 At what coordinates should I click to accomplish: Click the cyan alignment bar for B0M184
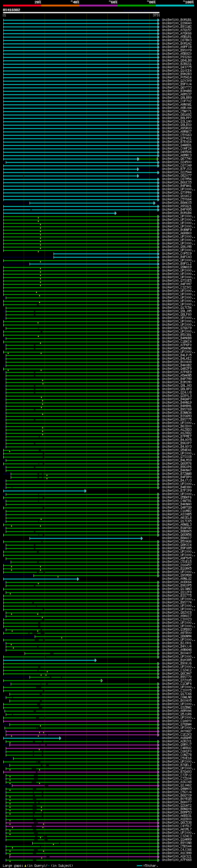click(60, 213)
